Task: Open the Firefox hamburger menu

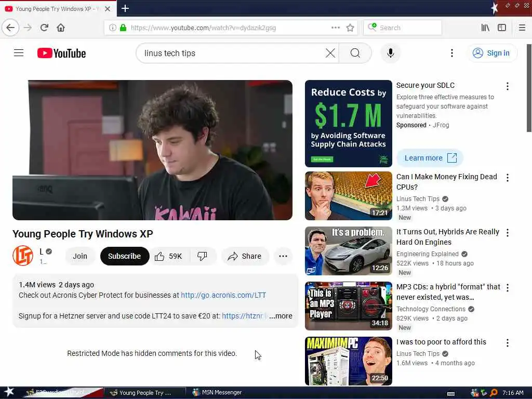Action: point(522,28)
